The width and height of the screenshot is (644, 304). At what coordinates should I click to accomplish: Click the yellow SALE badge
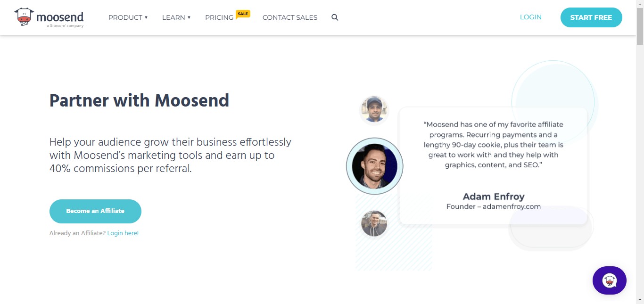pos(243,14)
